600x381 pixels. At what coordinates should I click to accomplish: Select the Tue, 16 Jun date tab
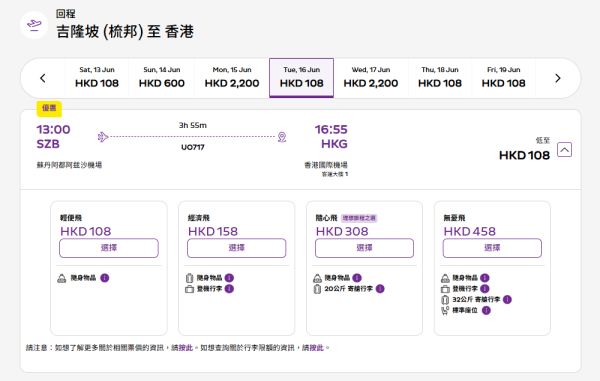(x=302, y=78)
